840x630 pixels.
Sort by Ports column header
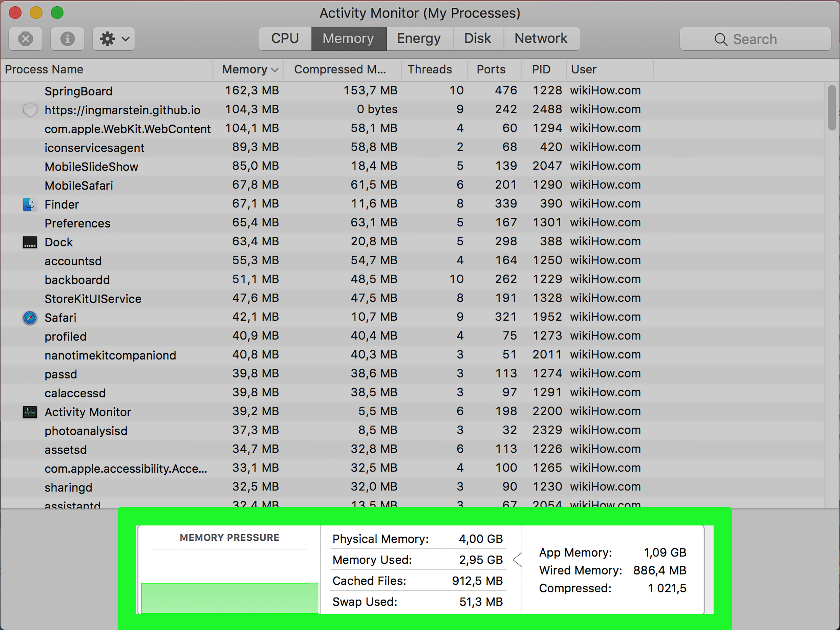pos(495,70)
